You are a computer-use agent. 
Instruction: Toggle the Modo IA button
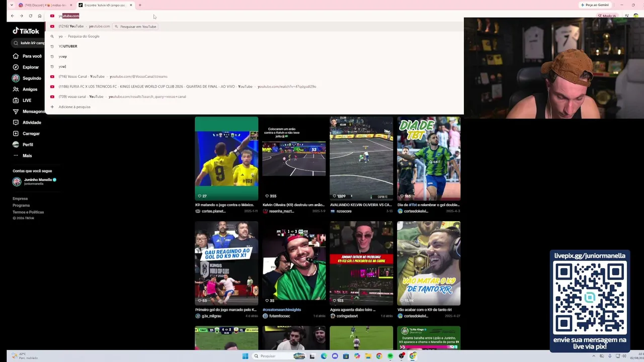[x=607, y=16]
